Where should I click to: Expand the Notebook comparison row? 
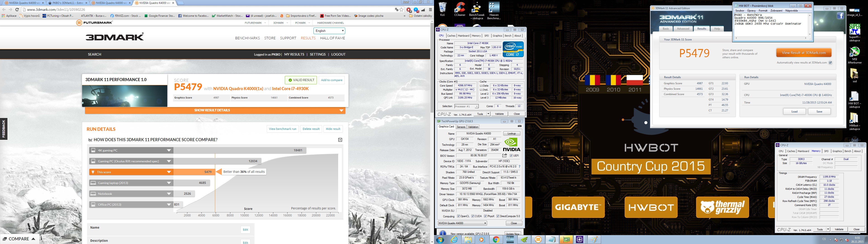[131, 194]
